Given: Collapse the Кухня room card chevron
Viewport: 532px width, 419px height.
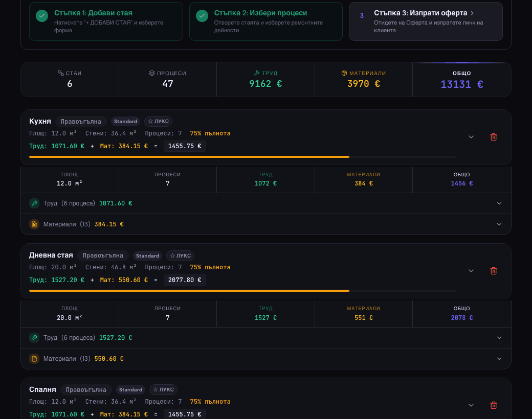Looking at the screenshot, I should point(471,137).
